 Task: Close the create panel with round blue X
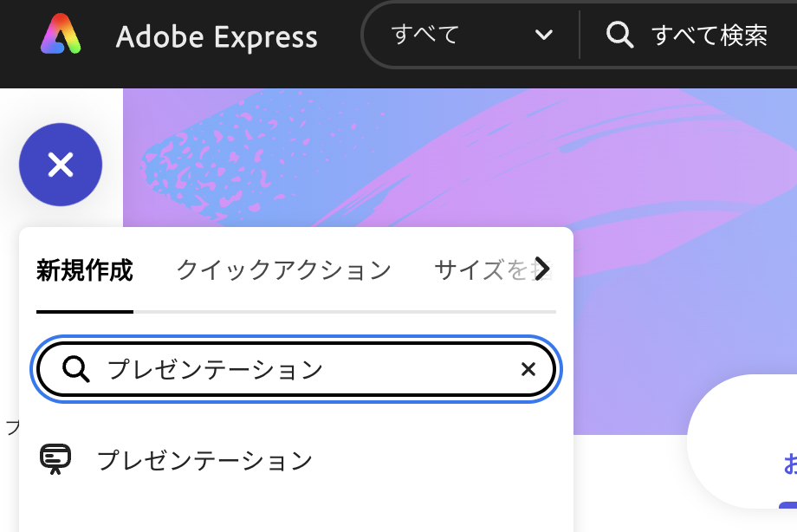[61, 165]
